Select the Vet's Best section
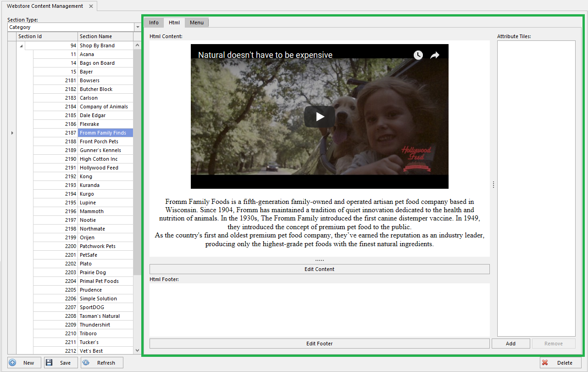 (x=83, y=351)
